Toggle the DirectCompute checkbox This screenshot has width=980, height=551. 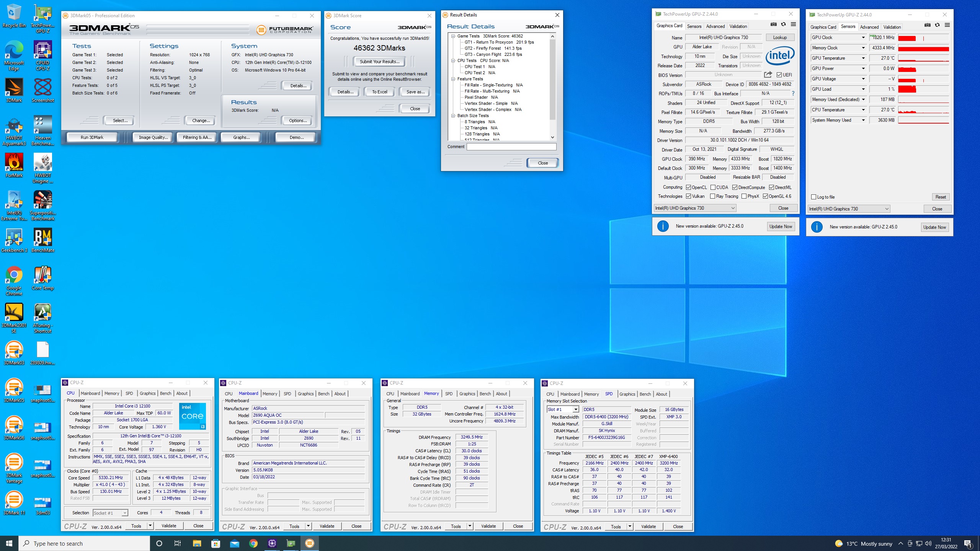click(735, 187)
